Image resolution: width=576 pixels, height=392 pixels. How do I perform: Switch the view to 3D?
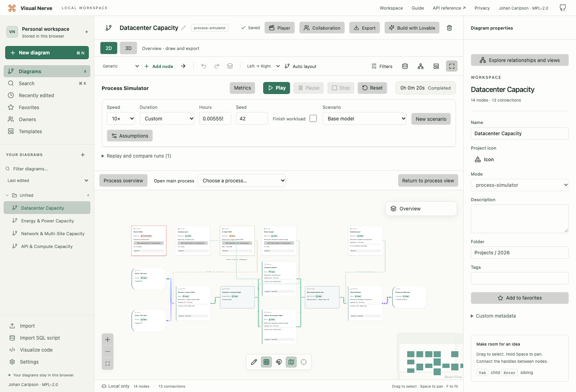[x=128, y=48]
